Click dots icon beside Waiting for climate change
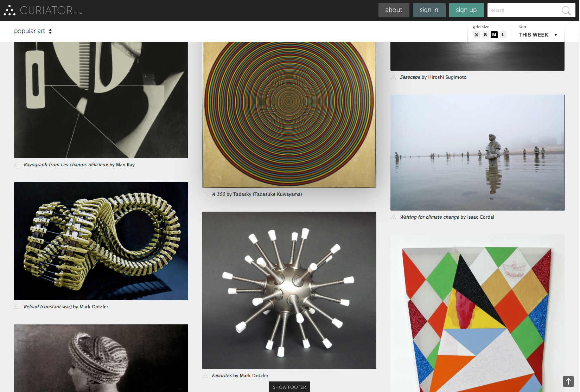This screenshot has width=580, height=392. [x=393, y=217]
